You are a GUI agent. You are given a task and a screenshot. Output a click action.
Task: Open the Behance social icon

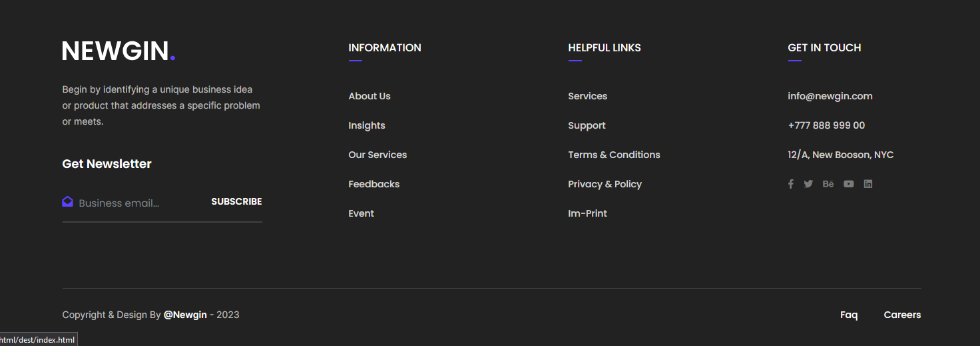tap(828, 184)
